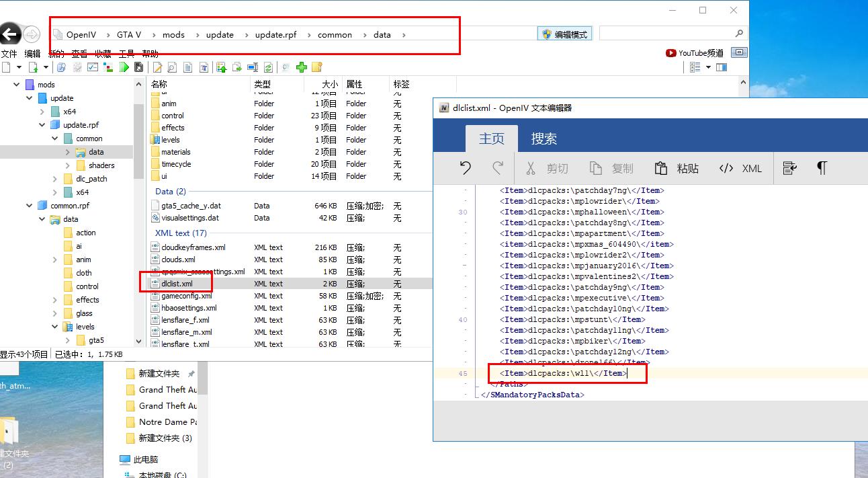Image resolution: width=868 pixels, height=478 pixels.
Task: Select gameconfig.xml in the file list
Action: tap(186, 296)
